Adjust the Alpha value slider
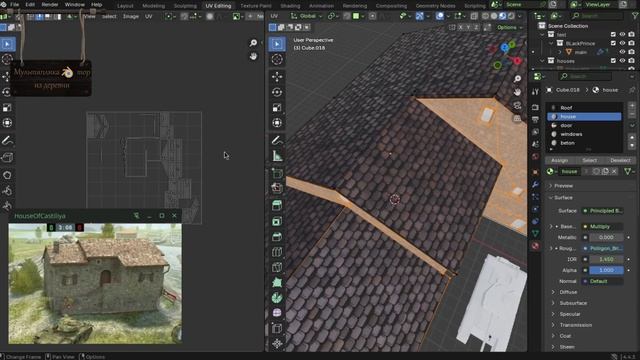The image size is (640, 360). click(606, 270)
